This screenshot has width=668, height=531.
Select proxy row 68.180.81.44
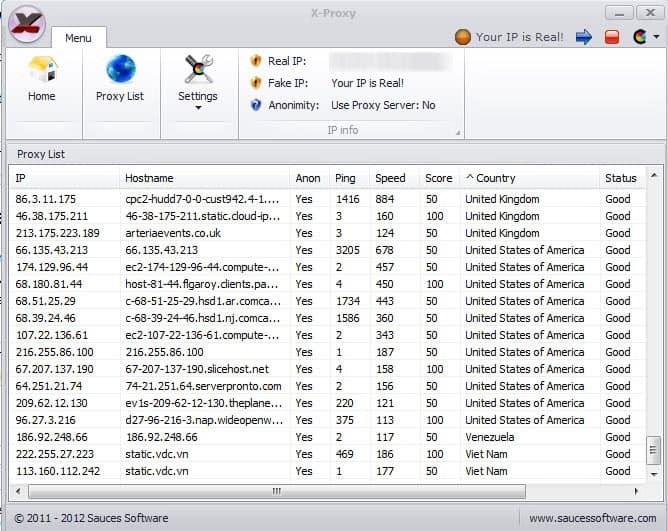tap(328, 284)
